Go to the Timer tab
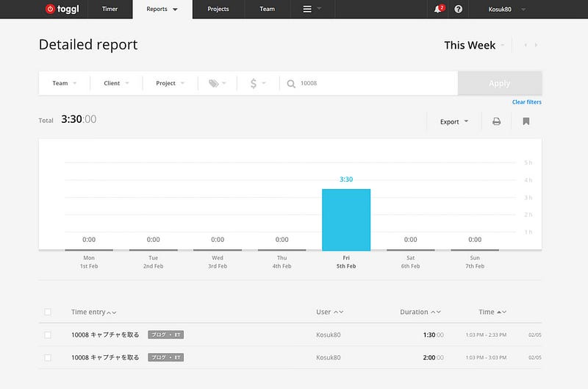 pos(110,9)
